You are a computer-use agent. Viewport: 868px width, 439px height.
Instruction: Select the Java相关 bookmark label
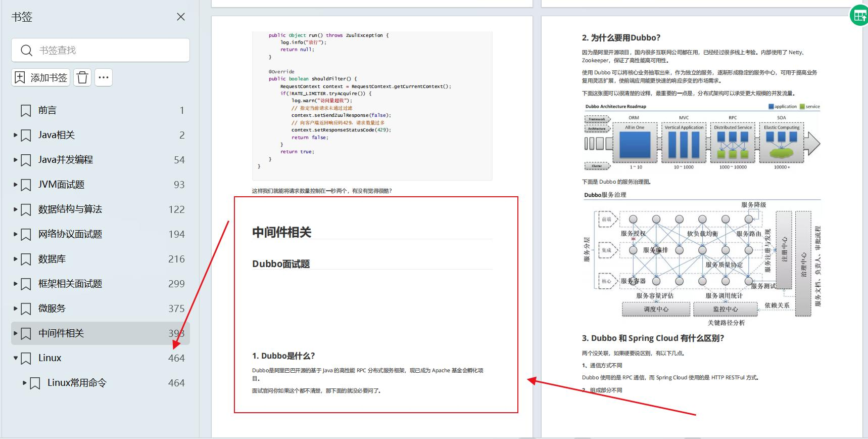pos(57,135)
